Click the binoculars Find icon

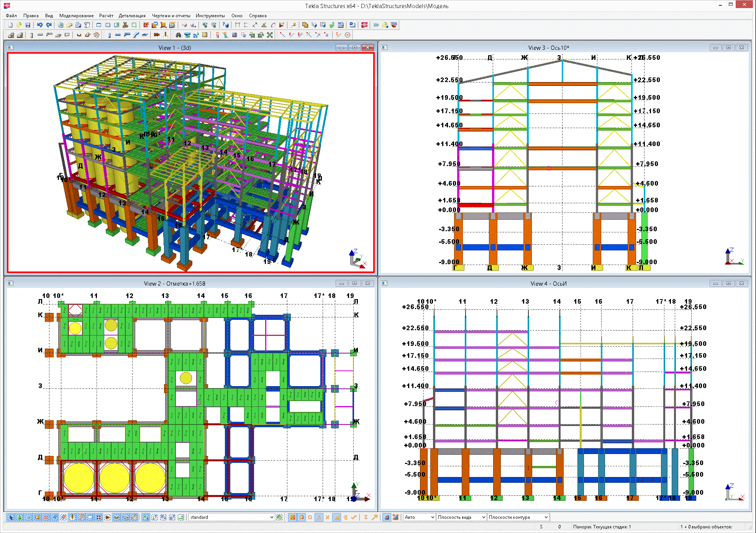(178, 35)
